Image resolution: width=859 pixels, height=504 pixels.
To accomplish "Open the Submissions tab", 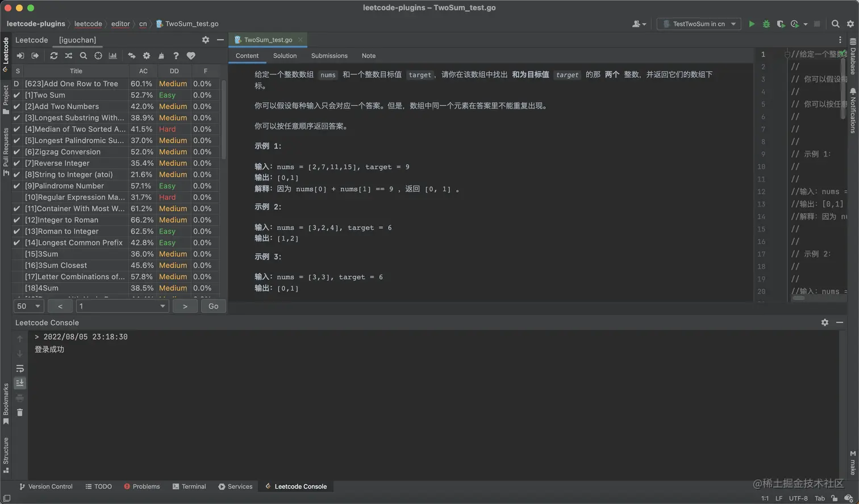I will coord(330,56).
